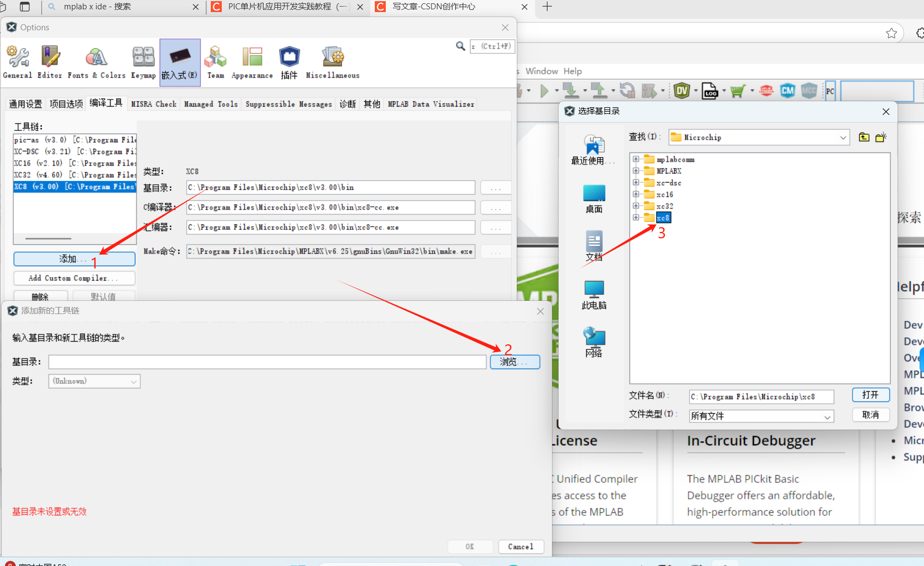924x566 pixels.
Task: Switch to the 通用设置 tab
Action: click(25, 104)
